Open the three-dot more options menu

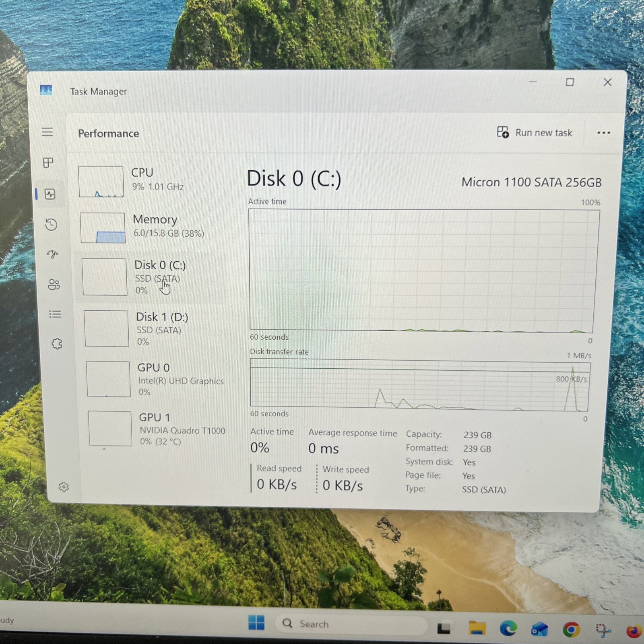(x=603, y=133)
